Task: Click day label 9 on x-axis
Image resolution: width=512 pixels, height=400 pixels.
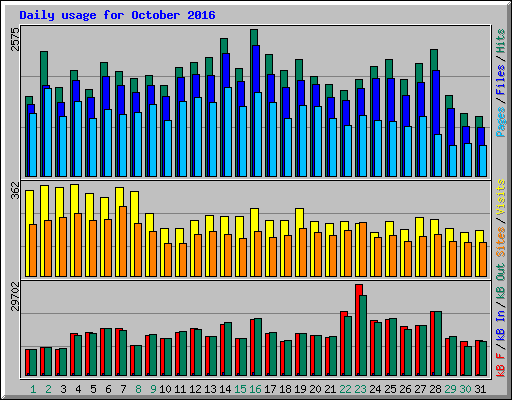Action: click(153, 389)
